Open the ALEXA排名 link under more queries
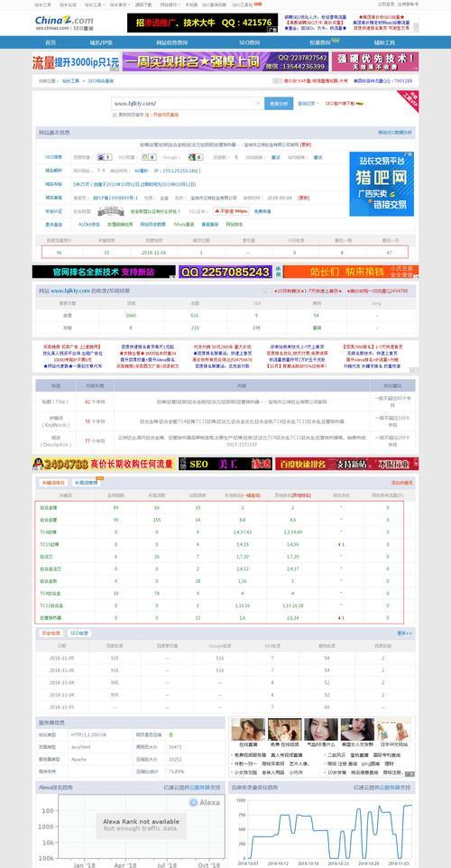The height and width of the screenshot is (868, 451). pos(88,225)
